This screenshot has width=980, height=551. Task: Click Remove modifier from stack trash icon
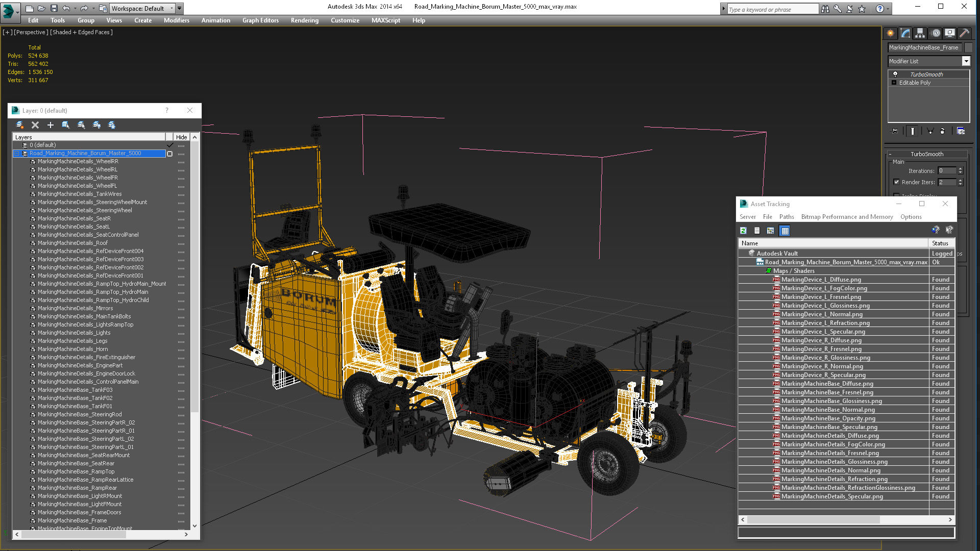943,131
